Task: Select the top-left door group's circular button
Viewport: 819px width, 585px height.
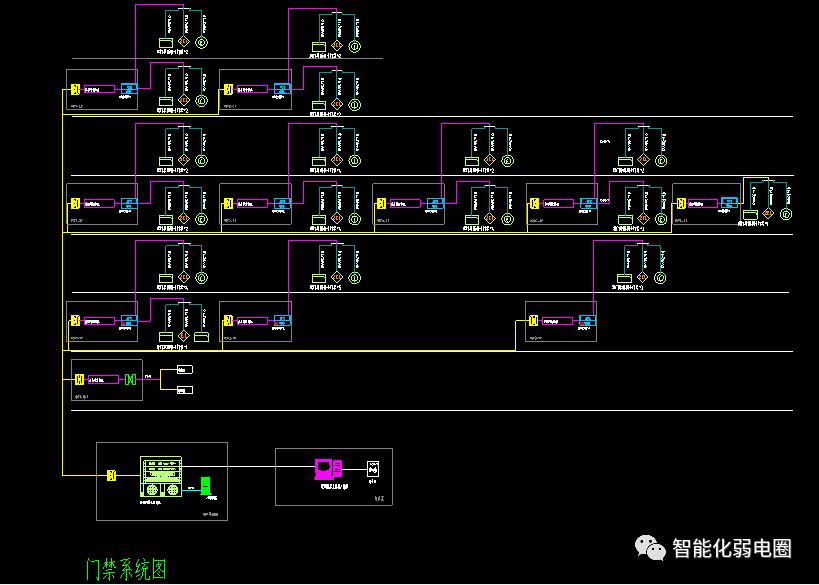Action: click(202, 42)
